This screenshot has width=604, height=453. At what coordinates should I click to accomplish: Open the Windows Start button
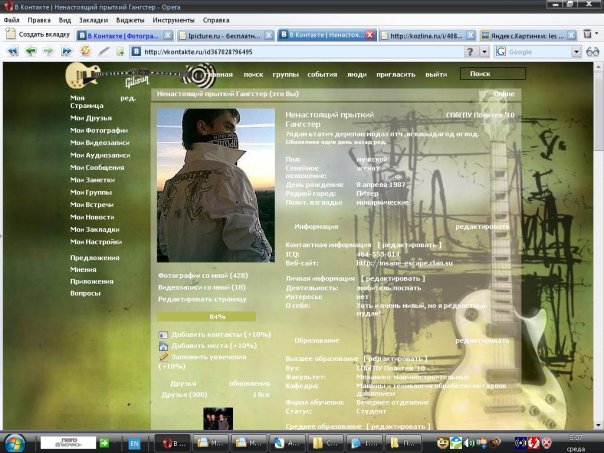(x=14, y=443)
